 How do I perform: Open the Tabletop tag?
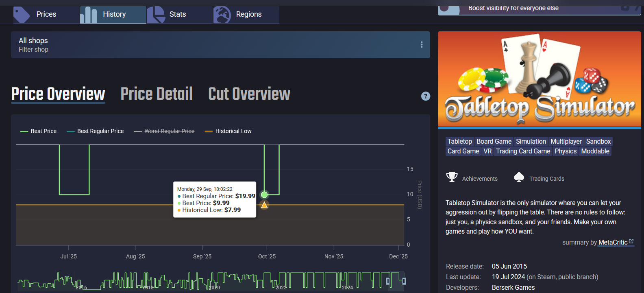460,141
